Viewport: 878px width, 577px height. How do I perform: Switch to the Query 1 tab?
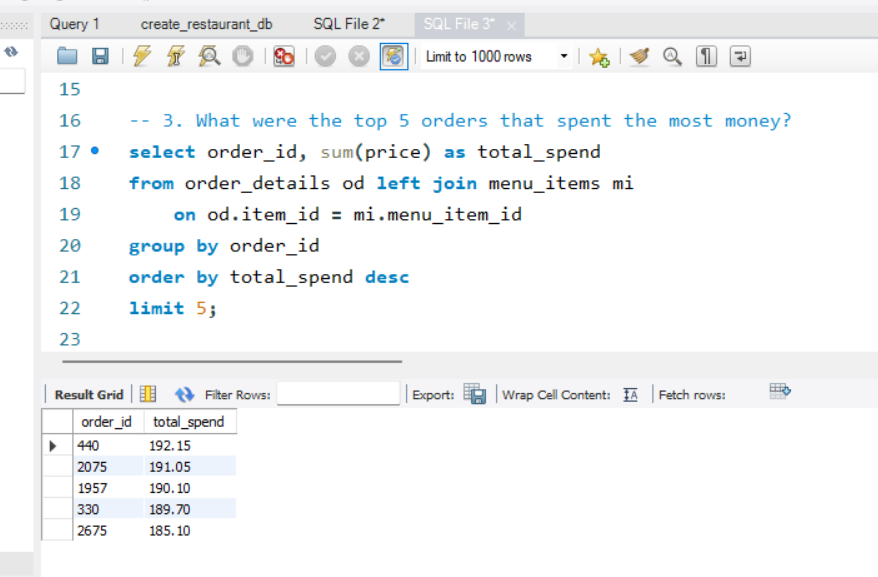coord(75,24)
